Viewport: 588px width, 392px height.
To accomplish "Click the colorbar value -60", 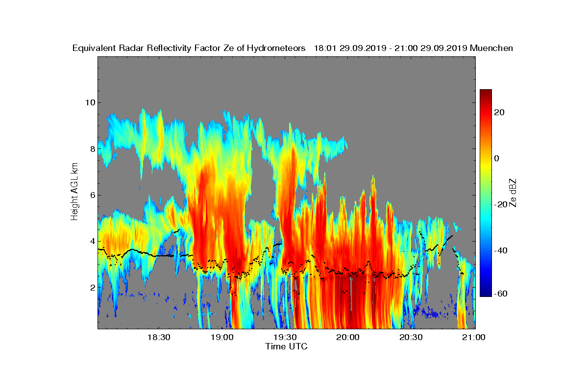I will pos(501,294).
